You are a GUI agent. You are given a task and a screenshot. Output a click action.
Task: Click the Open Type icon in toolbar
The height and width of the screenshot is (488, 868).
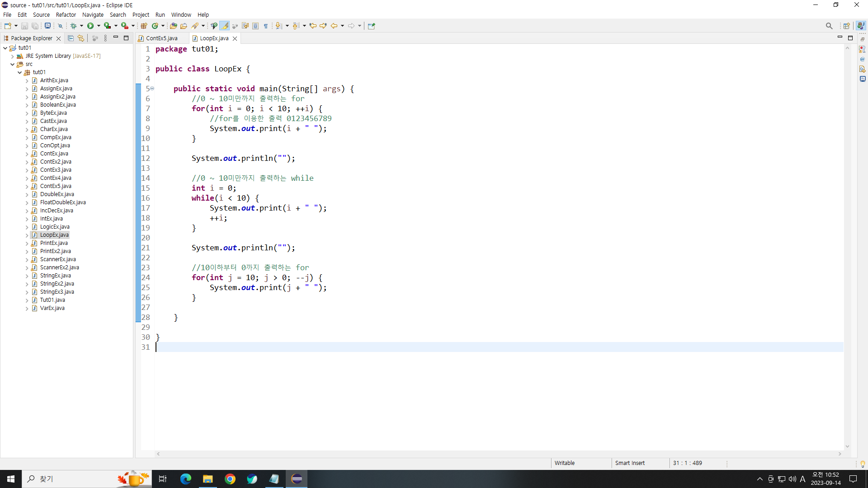(x=173, y=26)
